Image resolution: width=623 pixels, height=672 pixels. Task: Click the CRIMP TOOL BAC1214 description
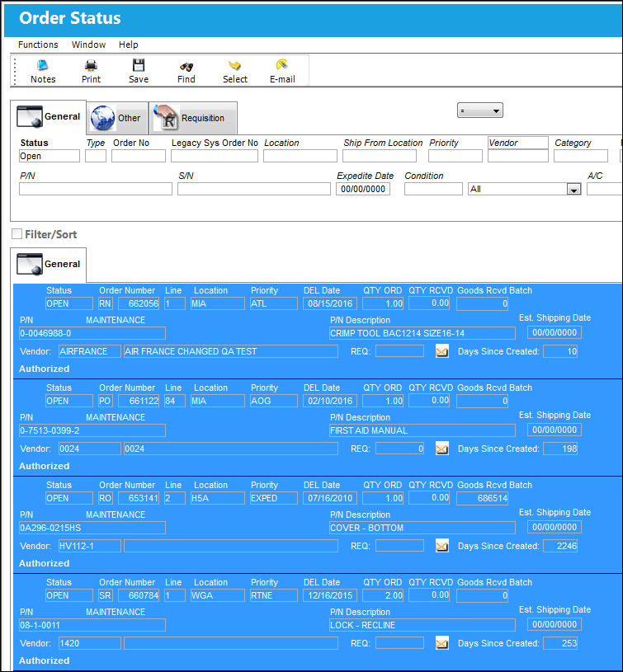[x=422, y=333]
